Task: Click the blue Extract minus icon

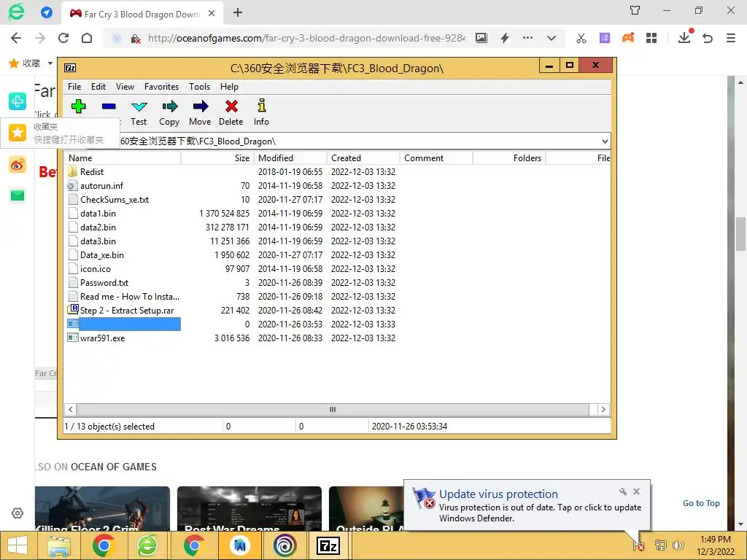Action: point(109,106)
